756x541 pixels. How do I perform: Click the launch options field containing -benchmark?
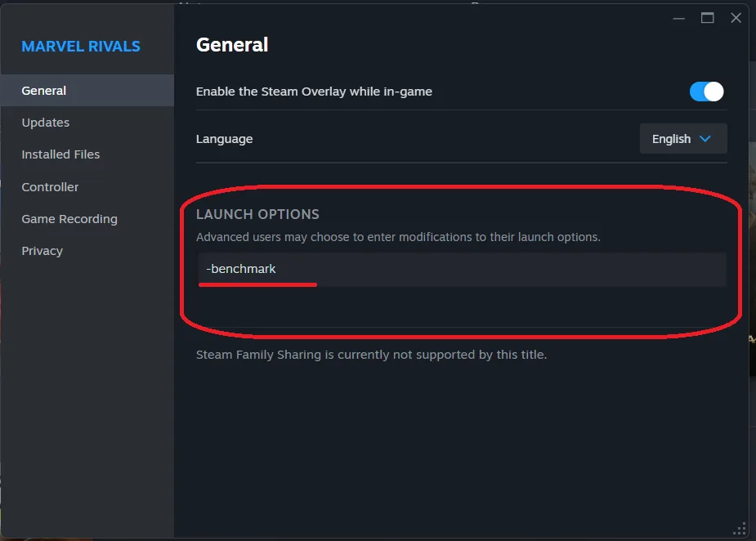462,269
